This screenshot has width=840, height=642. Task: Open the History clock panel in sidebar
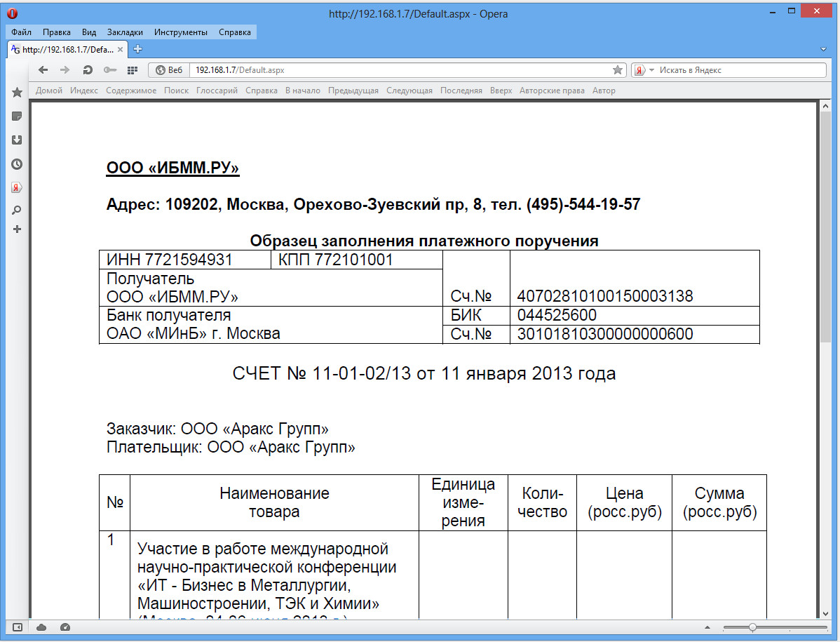coord(17,164)
